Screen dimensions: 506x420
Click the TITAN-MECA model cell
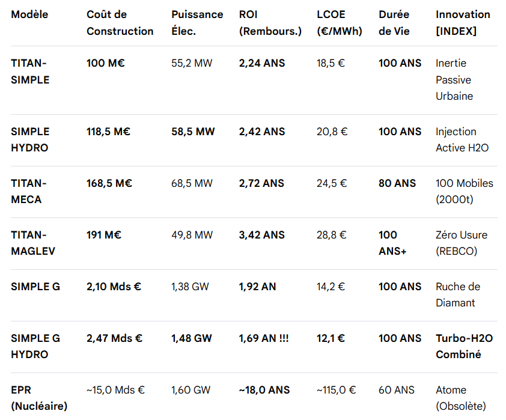pyautogui.click(x=28, y=192)
